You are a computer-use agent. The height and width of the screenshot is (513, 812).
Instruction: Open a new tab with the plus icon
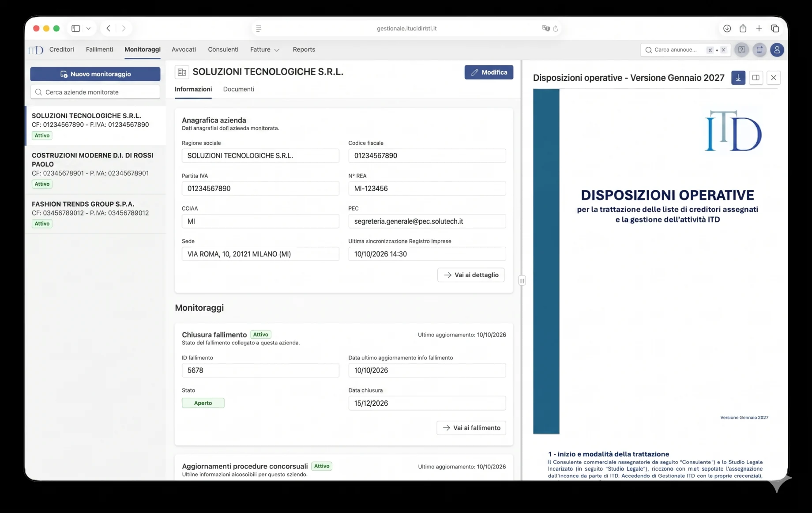tap(759, 28)
